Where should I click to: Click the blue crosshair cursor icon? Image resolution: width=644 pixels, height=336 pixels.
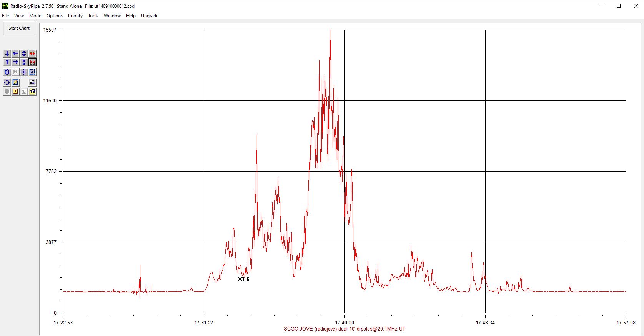pos(24,72)
